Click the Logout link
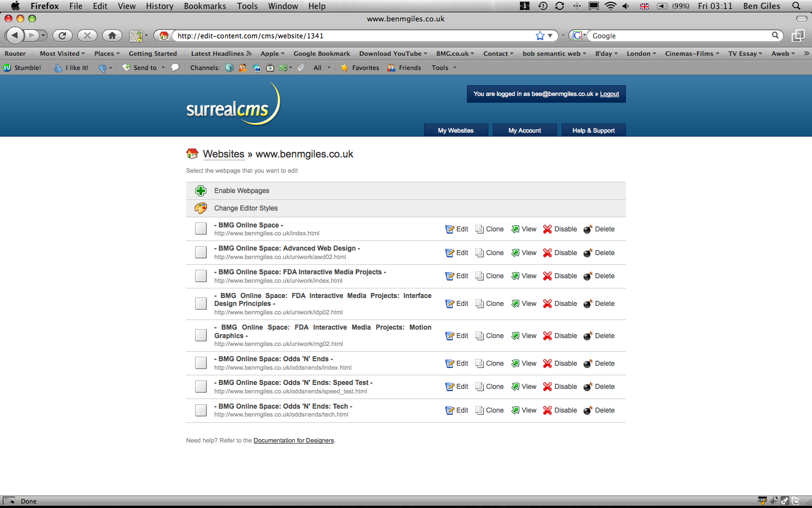 [609, 94]
